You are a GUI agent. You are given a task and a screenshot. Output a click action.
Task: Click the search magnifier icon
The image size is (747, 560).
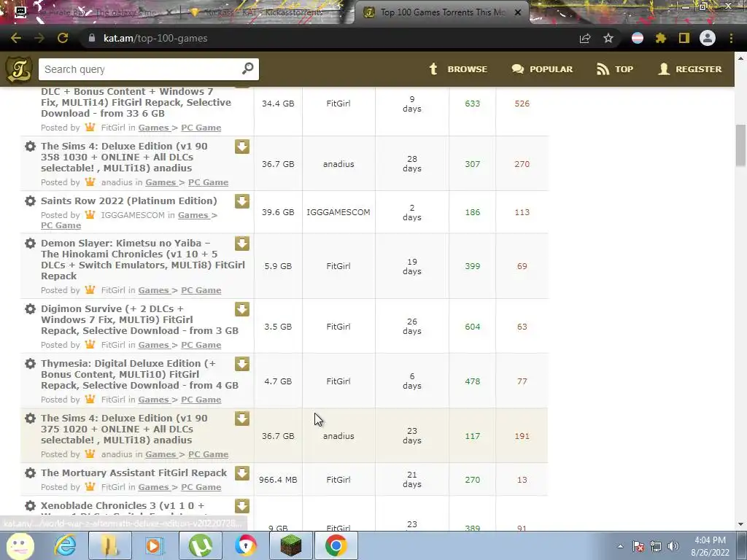tap(248, 69)
